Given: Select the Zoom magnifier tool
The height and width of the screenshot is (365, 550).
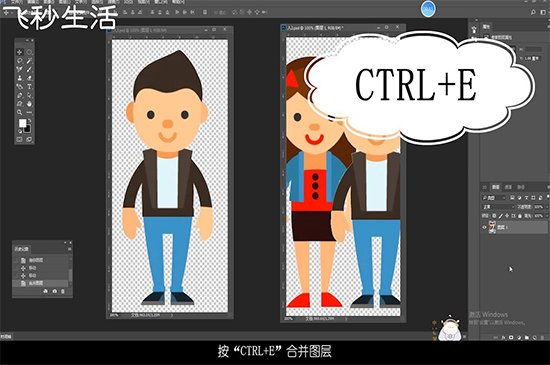Looking at the screenshot, I should click(x=19, y=112).
